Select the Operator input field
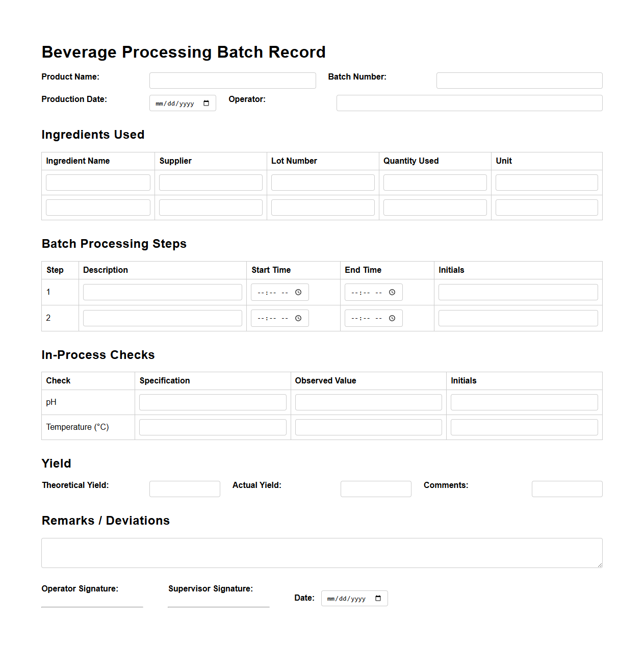Viewport: 644px width, 671px height. point(469,103)
